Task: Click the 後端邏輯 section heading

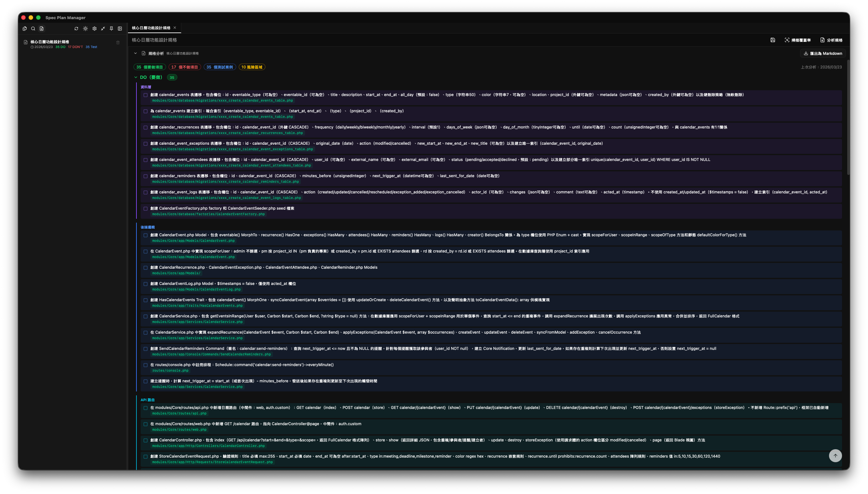Action: pos(148,227)
